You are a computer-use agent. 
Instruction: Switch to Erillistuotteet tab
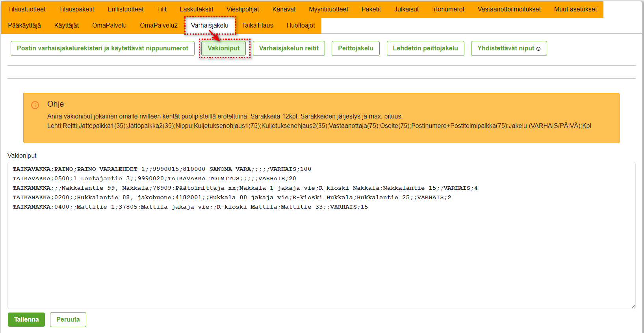coord(125,9)
